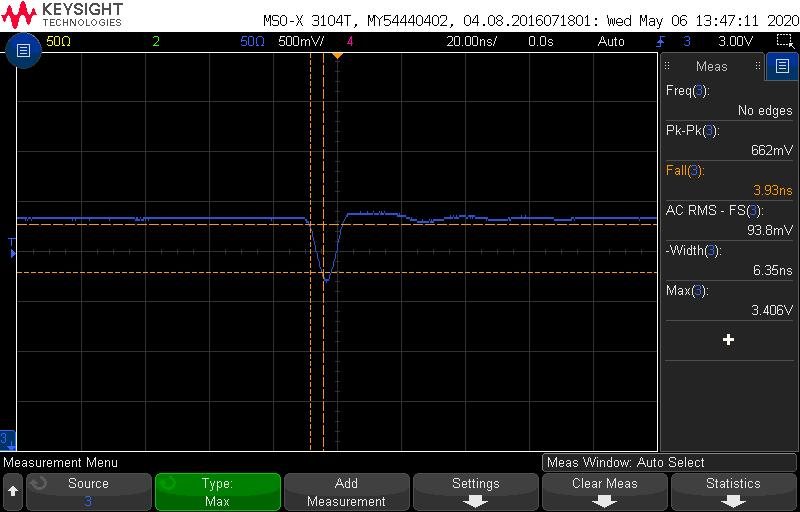The image size is (800, 512).
Task: Click the No edges frequency readout
Action: (765, 111)
